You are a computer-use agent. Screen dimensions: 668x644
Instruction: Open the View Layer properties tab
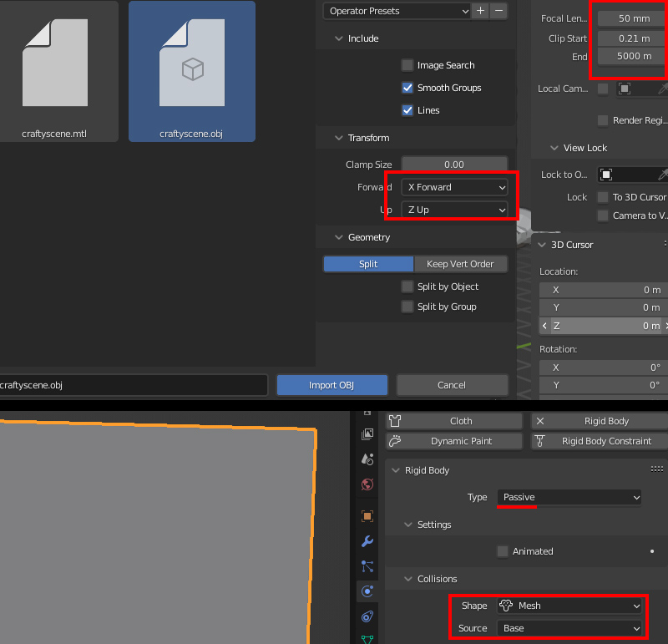367,434
